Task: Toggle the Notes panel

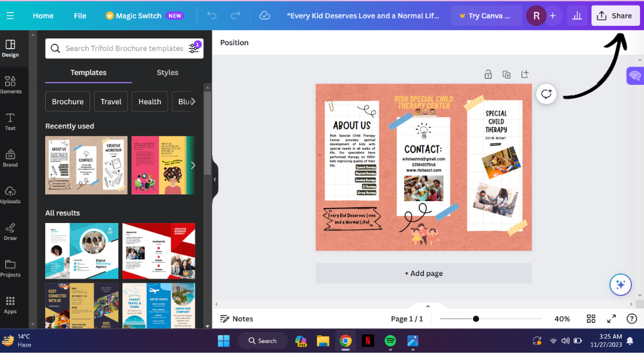Action: point(236,319)
